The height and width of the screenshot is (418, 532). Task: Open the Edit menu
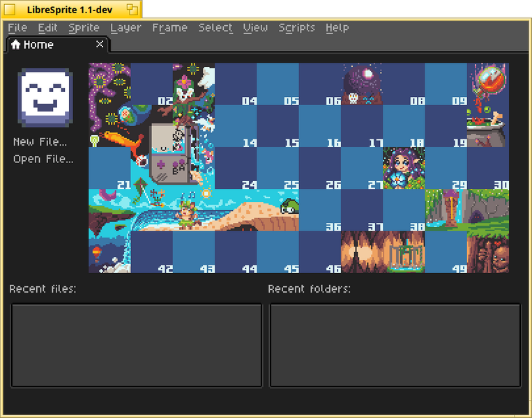pos(47,28)
